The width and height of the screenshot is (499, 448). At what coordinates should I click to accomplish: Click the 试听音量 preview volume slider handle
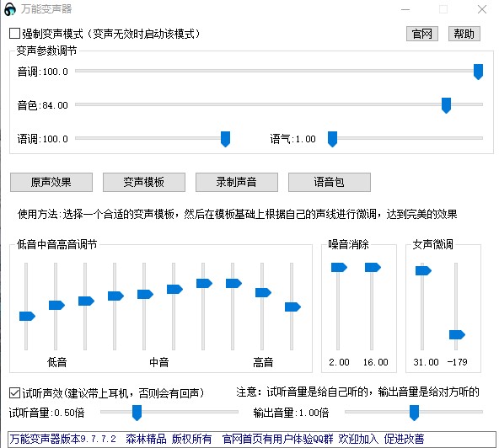137,413
